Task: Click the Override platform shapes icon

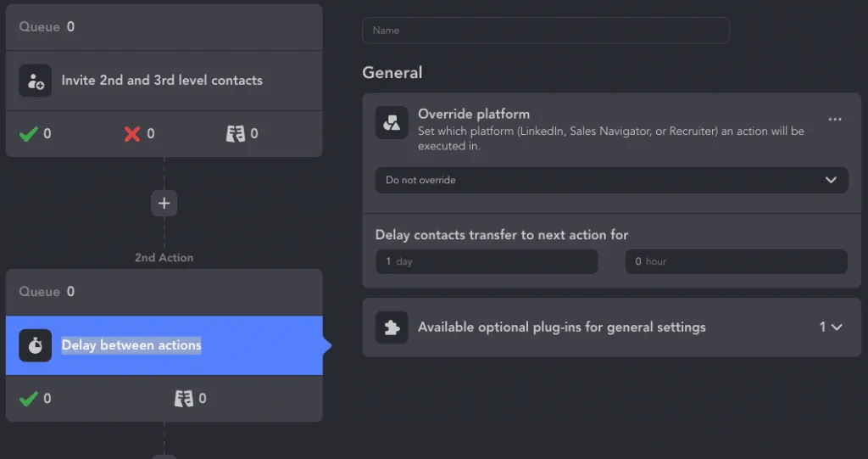Action: 392,122
